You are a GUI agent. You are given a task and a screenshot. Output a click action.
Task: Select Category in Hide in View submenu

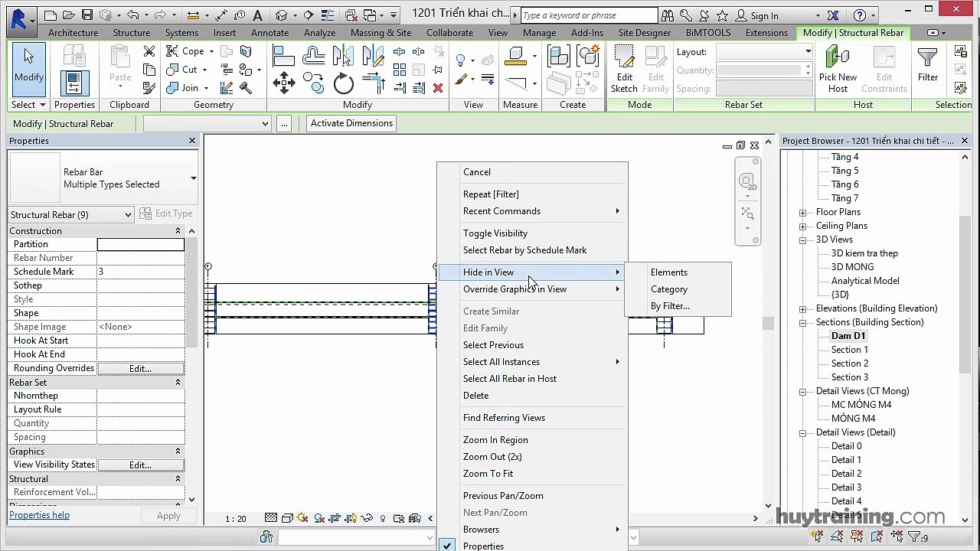[668, 289]
